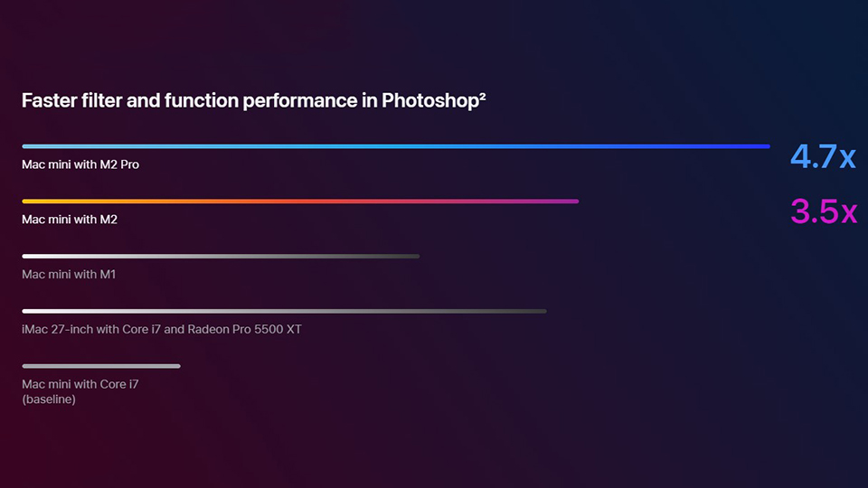
Task: Click the blue 4.7x figure
Action: 822,157
